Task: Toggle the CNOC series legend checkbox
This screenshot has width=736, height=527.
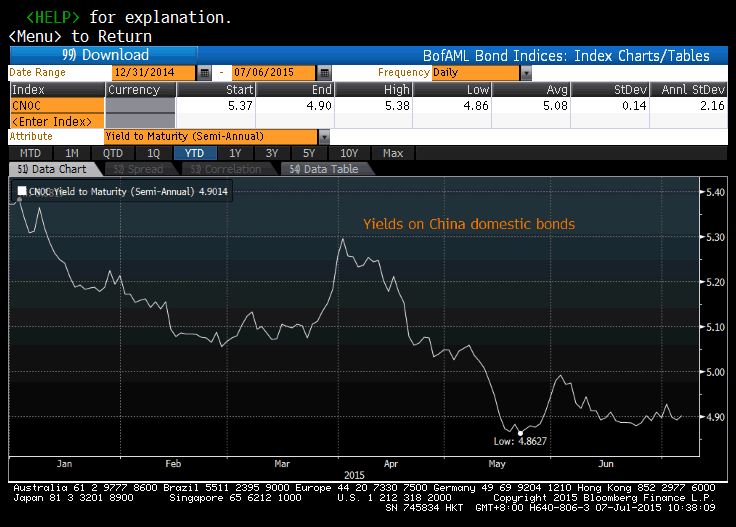Action: 22,191
